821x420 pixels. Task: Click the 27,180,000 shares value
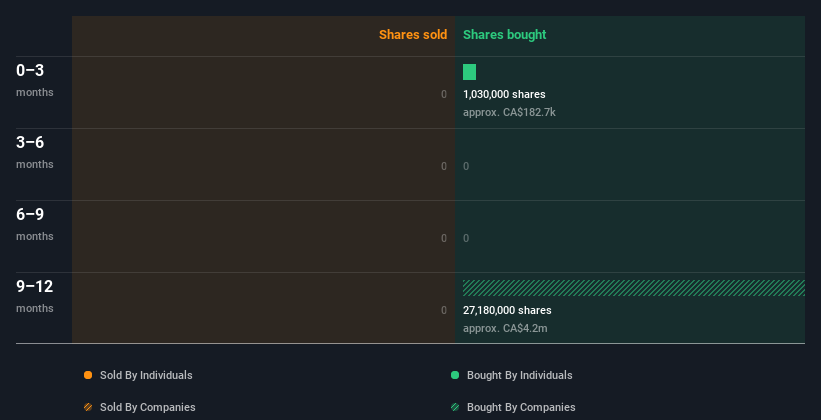507,310
